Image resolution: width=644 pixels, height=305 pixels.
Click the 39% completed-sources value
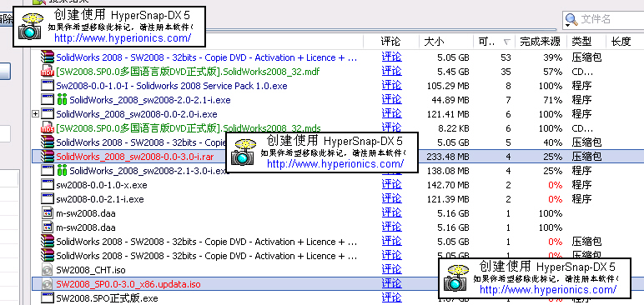click(x=552, y=57)
